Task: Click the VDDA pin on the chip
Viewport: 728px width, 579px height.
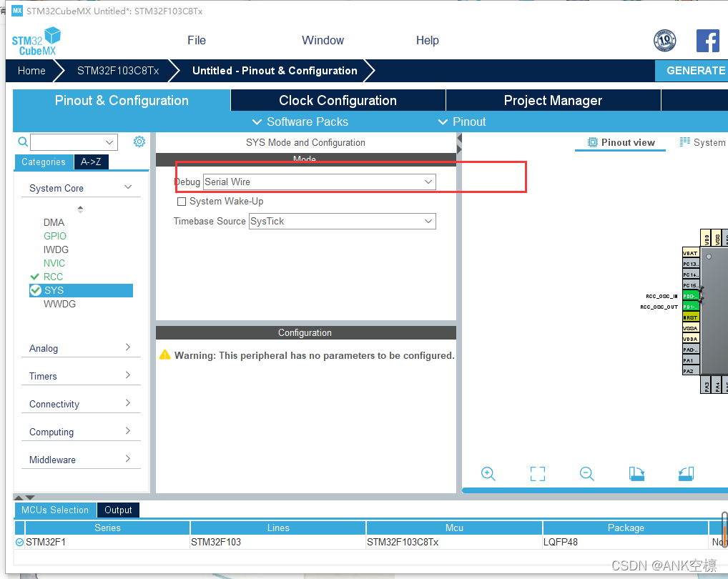Action: coord(690,339)
